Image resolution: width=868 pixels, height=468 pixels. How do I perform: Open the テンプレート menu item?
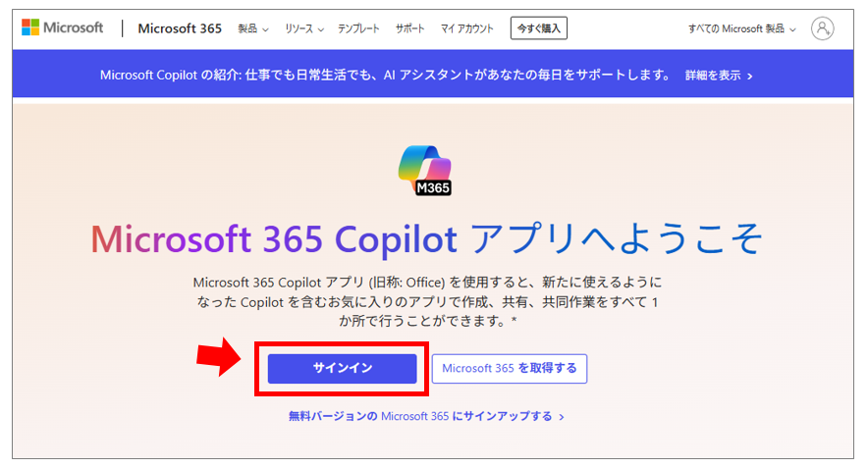[x=358, y=28]
